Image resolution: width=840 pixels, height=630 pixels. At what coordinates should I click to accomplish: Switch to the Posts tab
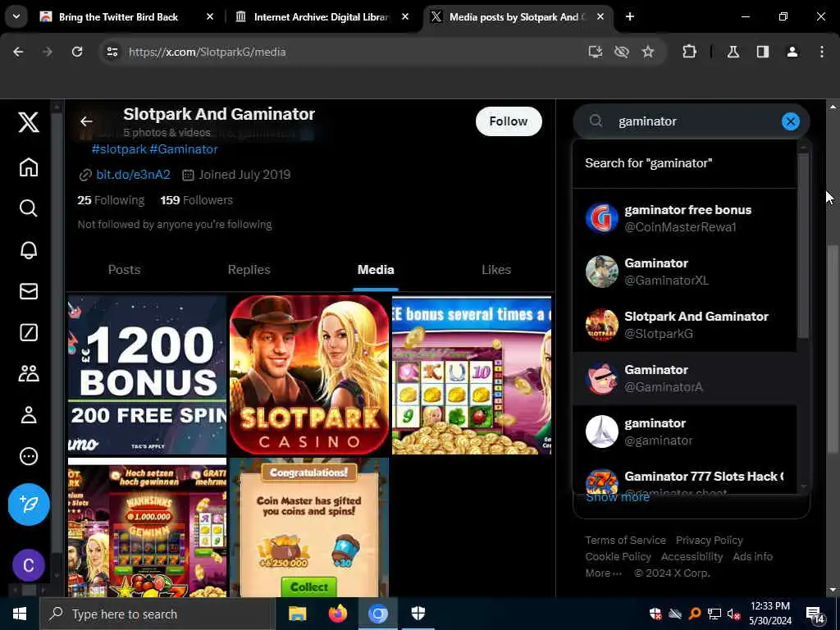pyautogui.click(x=125, y=269)
